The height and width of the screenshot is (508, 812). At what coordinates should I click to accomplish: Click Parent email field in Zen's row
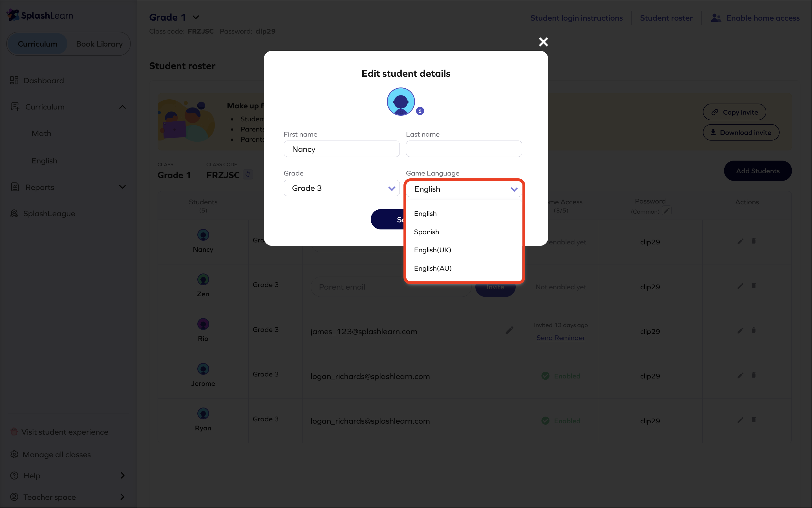pyautogui.click(x=391, y=287)
